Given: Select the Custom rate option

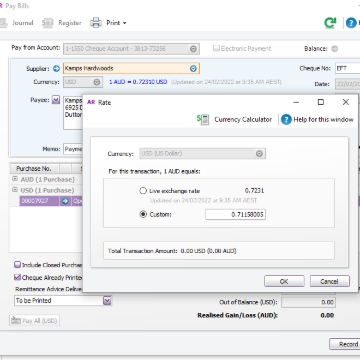Looking at the screenshot, I should (143, 214).
